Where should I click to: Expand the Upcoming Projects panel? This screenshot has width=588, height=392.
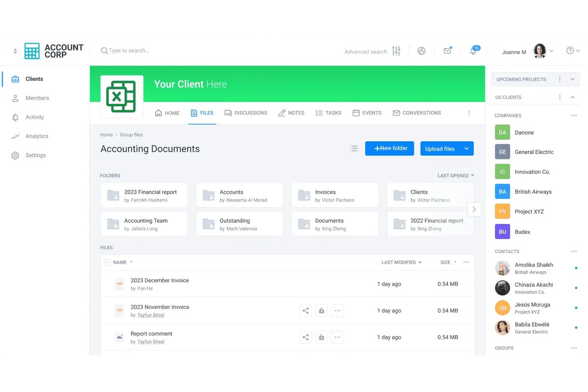click(573, 79)
